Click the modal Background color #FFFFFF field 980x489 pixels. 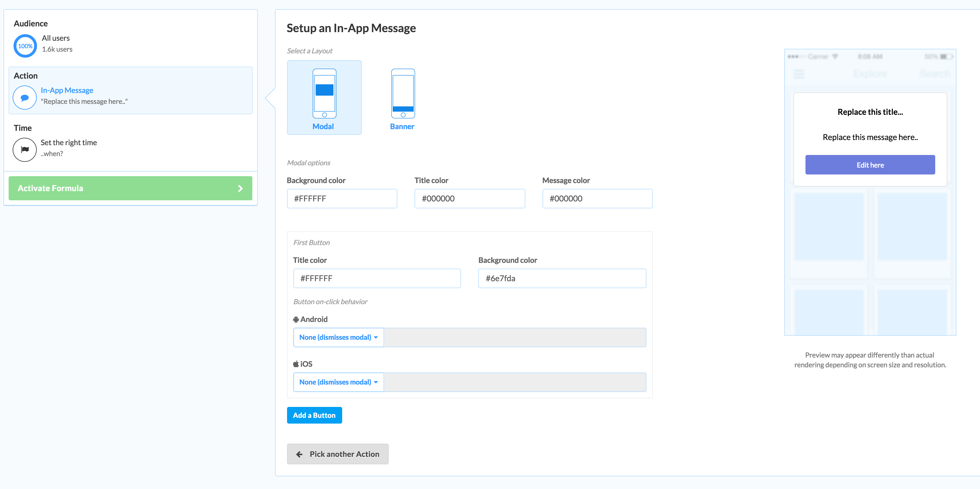click(342, 199)
